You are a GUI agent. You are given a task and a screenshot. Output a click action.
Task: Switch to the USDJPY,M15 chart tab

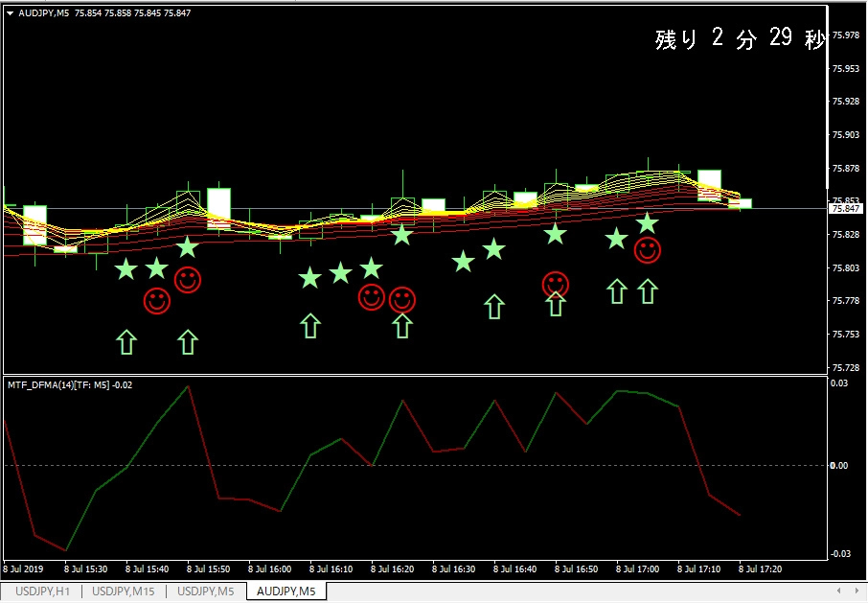click(123, 591)
